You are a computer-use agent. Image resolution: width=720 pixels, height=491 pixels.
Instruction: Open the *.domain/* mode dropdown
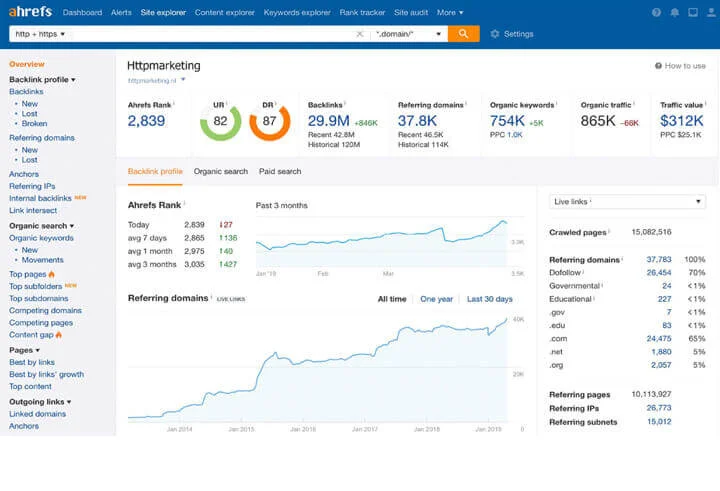tap(408, 34)
